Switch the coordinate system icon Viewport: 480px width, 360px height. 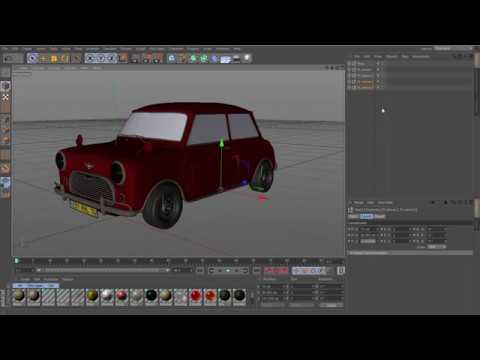[x=123, y=59]
